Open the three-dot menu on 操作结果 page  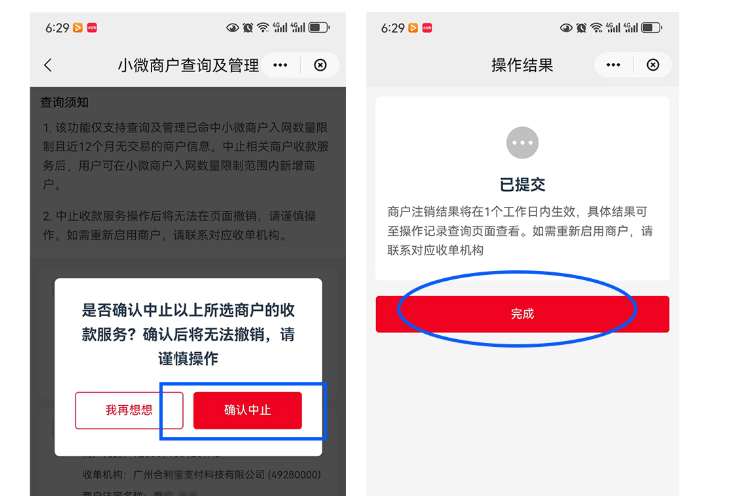tap(613, 65)
